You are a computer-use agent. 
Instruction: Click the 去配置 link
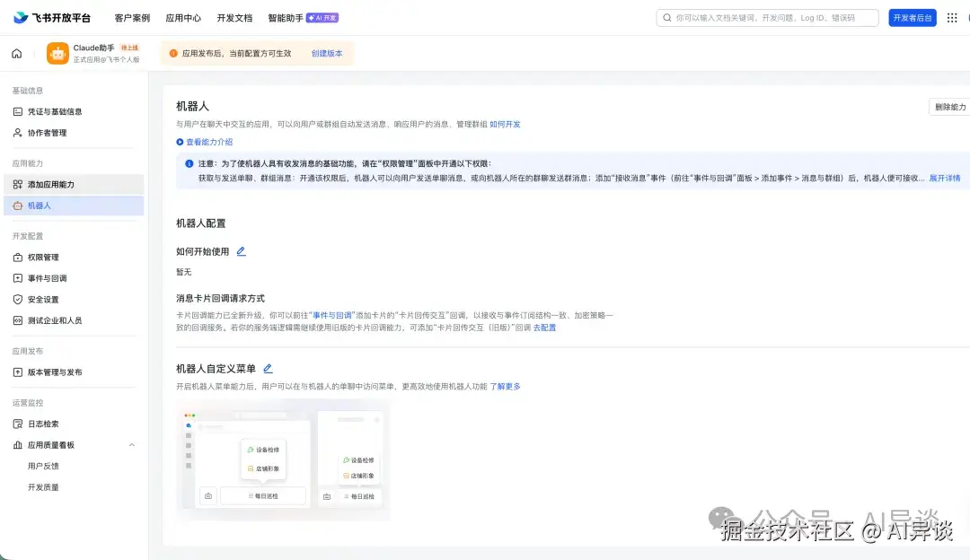click(x=544, y=328)
